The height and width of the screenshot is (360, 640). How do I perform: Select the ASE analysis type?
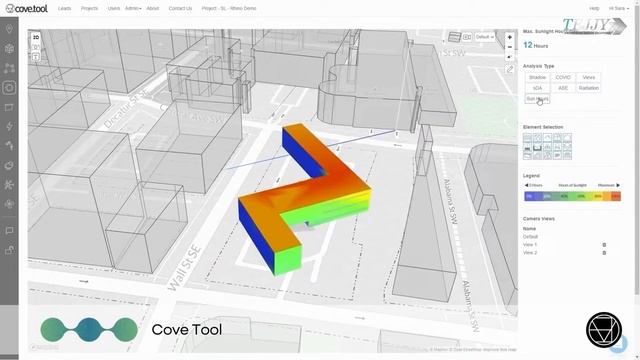click(x=563, y=88)
